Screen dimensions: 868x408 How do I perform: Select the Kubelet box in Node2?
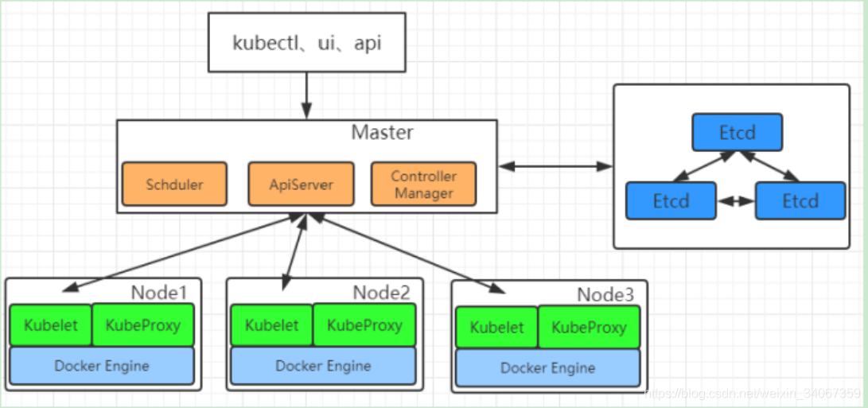coord(272,325)
